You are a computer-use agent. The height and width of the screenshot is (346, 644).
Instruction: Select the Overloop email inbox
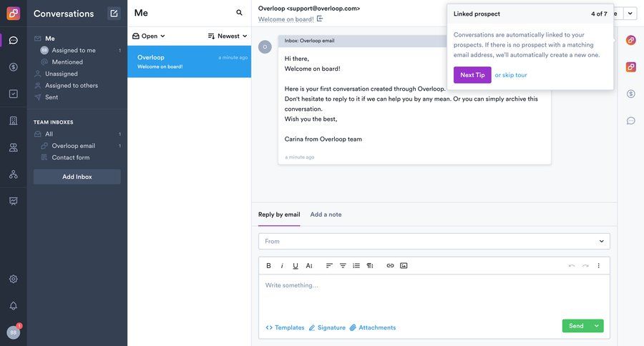(x=73, y=146)
